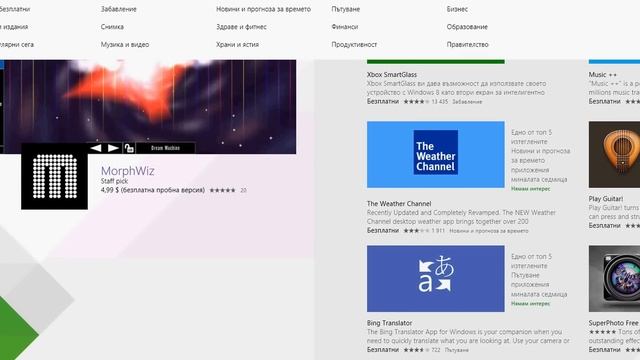Image resolution: width=640 pixels, height=360 pixels.
Task: Click MorphWiz five-star rating
Action: pyautogui.click(x=222, y=190)
